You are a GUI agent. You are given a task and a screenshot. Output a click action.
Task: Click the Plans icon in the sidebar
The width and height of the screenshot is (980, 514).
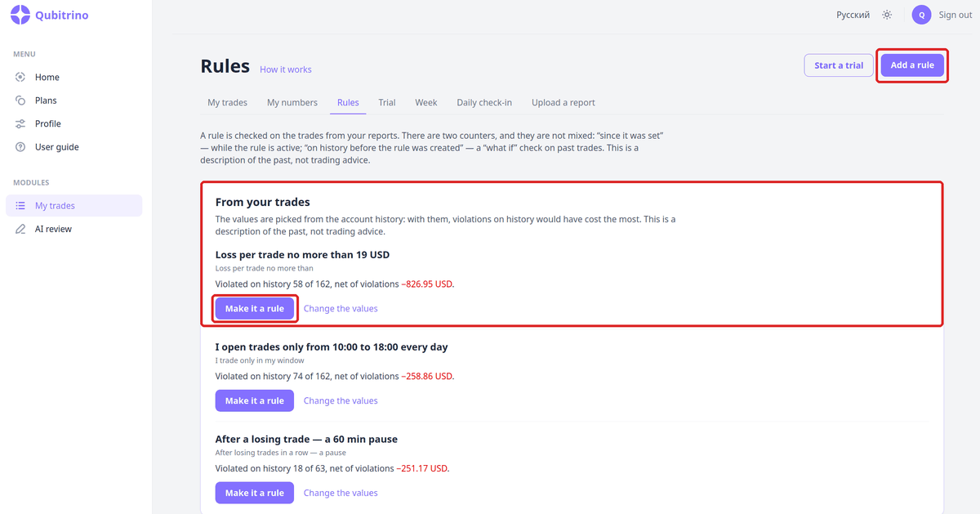20,101
